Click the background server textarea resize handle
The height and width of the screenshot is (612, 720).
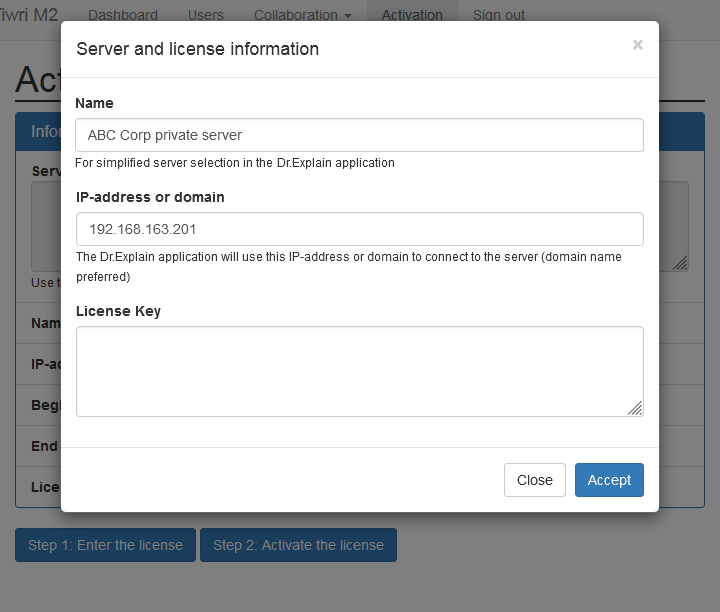(680, 263)
